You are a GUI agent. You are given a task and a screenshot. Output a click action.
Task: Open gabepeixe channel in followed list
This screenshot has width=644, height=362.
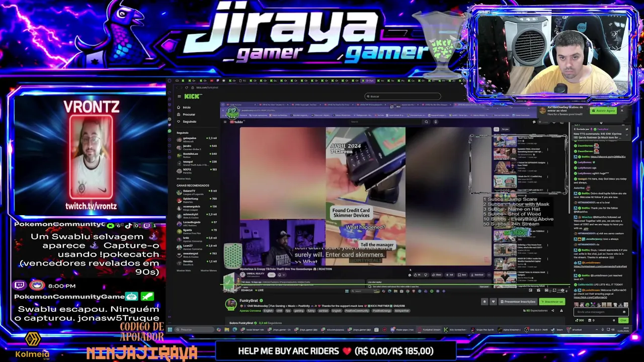[197, 140]
